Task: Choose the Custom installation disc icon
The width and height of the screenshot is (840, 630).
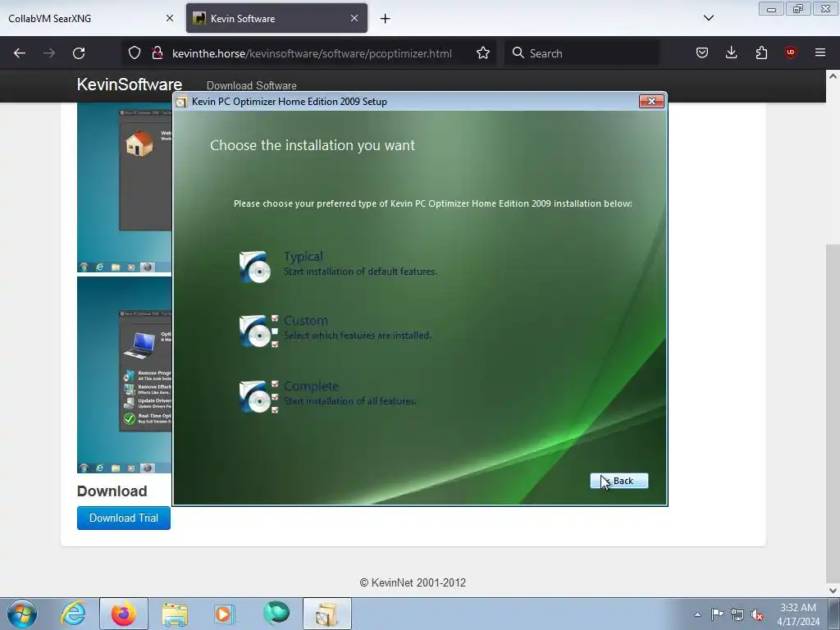Action: click(x=258, y=331)
